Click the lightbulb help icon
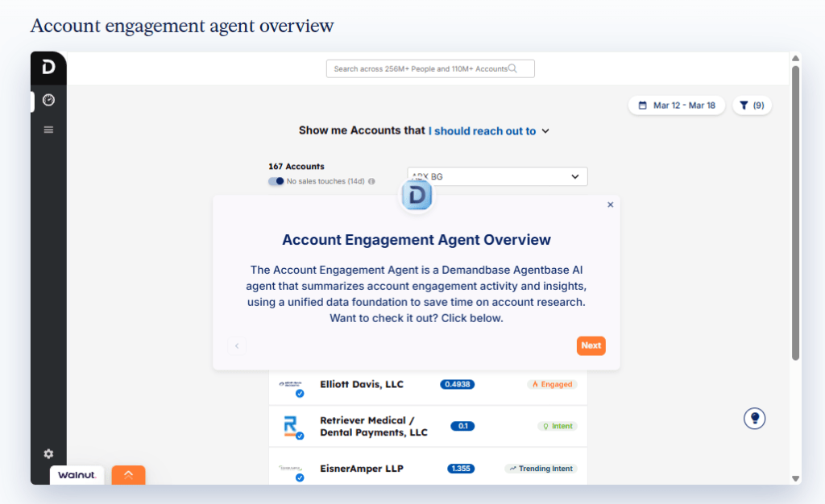This screenshot has width=825, height=504. tap(754, 418)
